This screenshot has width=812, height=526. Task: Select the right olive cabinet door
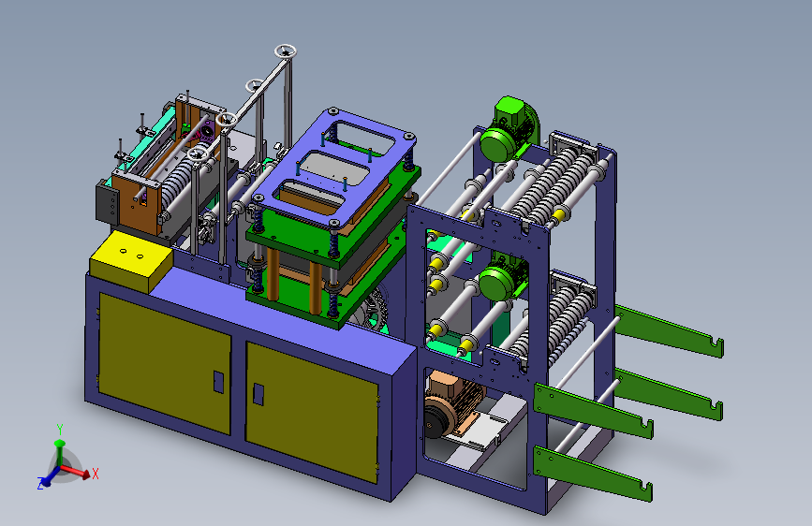(x=311, y=412)
